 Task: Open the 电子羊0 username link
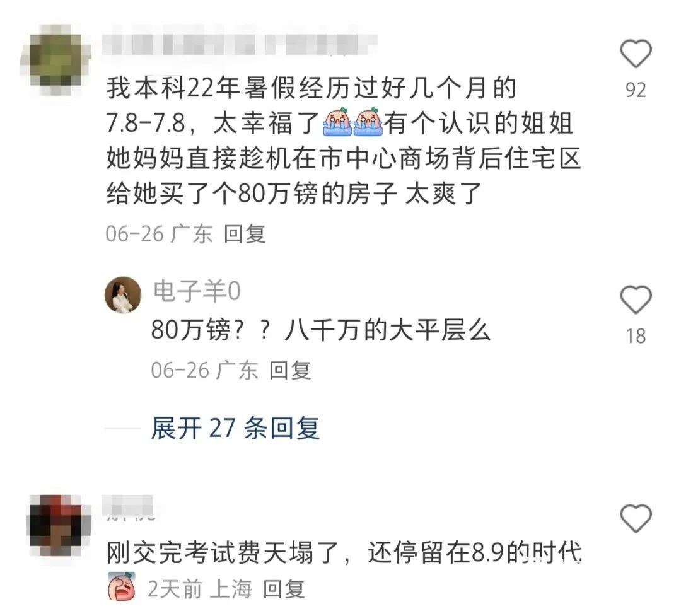pyautogui.click(x=197, y=291)
